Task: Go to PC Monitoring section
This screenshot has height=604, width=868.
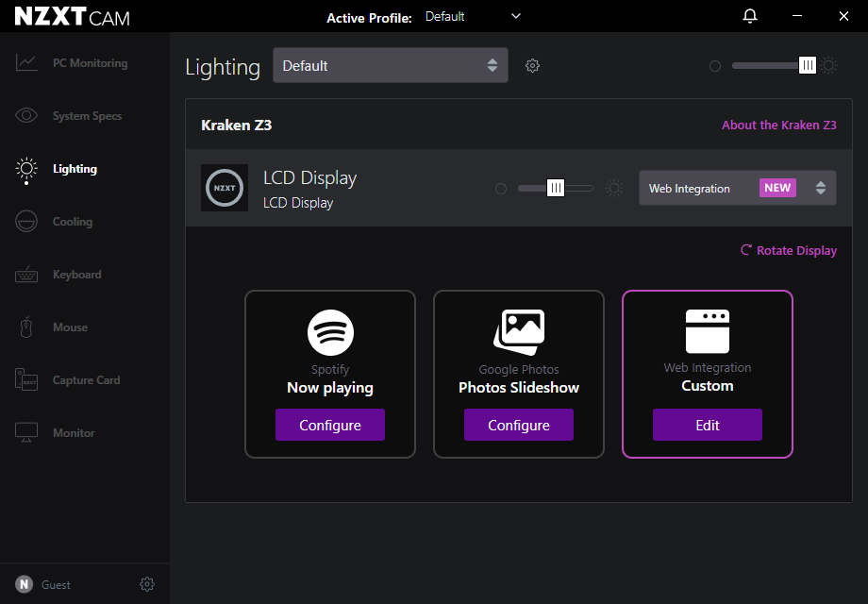Action: [x=91, y=63]
